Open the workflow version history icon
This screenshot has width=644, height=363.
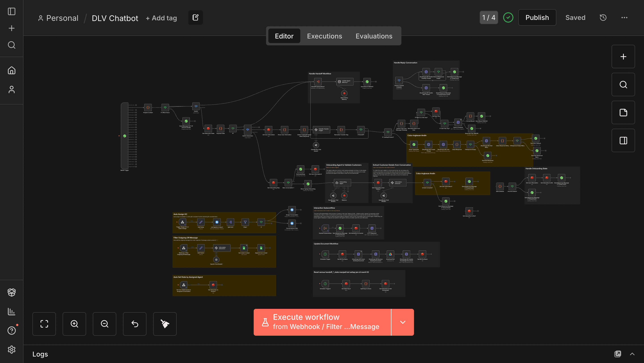pos(603,17)
